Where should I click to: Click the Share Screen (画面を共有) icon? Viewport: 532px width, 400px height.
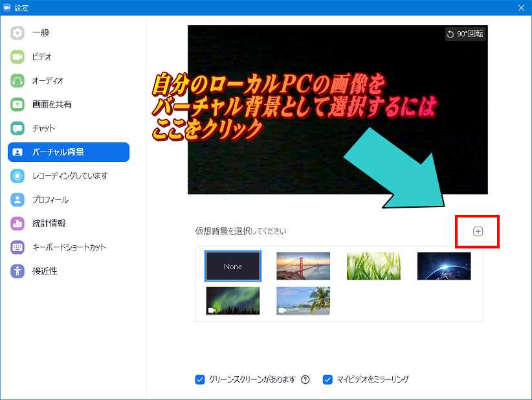(17, 104)
